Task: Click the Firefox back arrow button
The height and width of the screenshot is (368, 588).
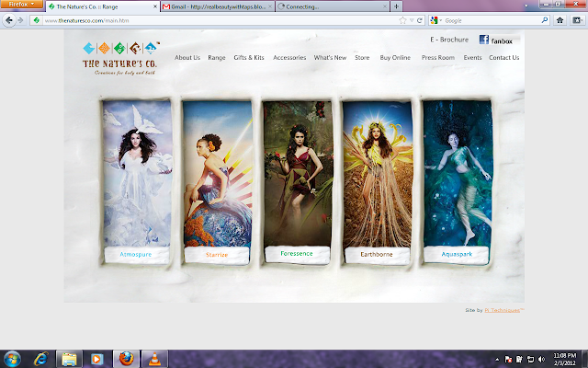Action: coord(9,20)
